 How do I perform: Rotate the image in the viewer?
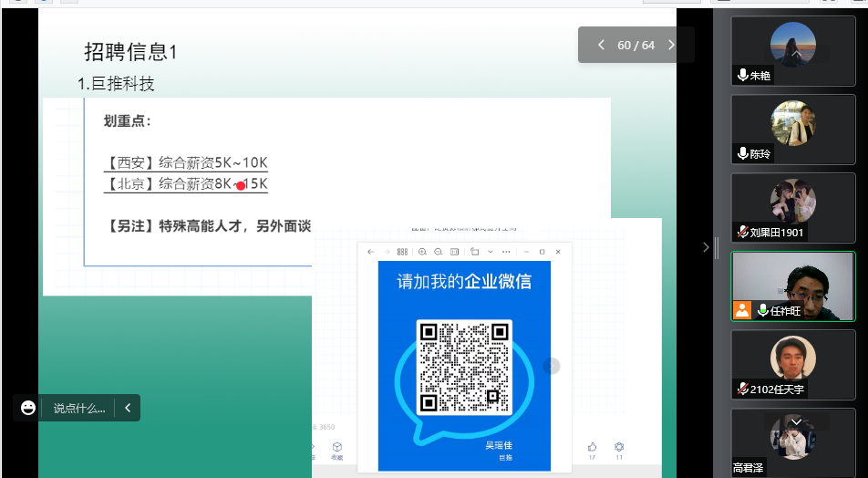click(475, 251)
